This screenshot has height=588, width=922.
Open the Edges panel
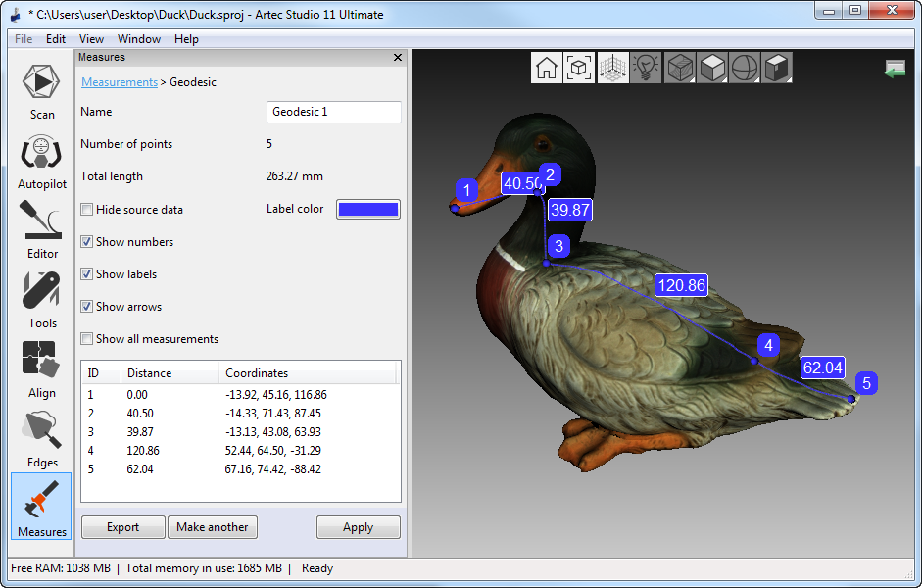42,439
